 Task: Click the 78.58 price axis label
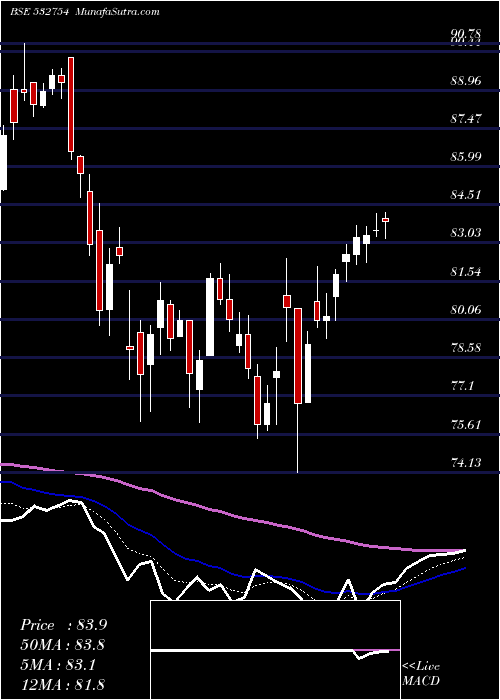click(466, 347)
